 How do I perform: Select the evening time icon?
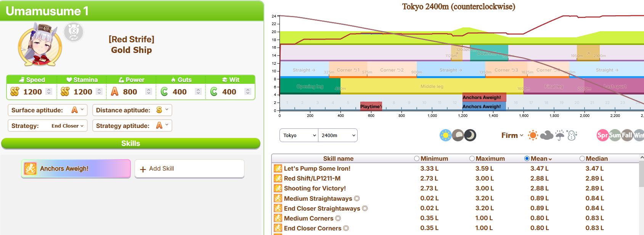(x=458, y=135)
